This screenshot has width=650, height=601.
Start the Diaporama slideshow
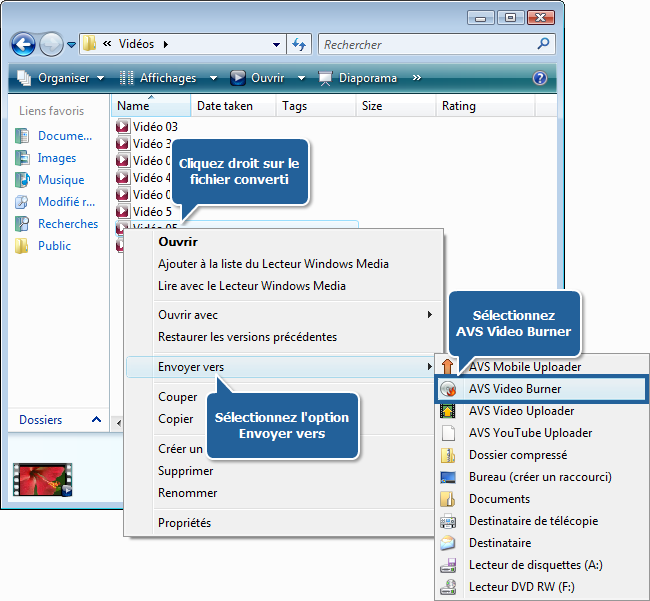357,78
